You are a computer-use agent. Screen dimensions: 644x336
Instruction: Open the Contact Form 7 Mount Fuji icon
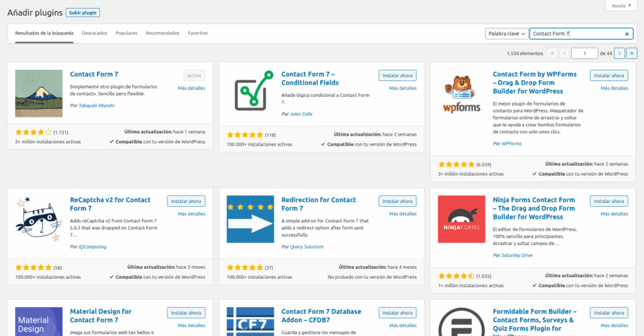pyautogui.click(x=38, y=94)
